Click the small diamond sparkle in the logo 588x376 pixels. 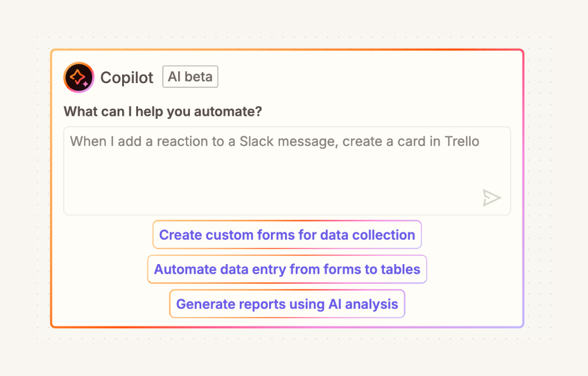(84, 83)
